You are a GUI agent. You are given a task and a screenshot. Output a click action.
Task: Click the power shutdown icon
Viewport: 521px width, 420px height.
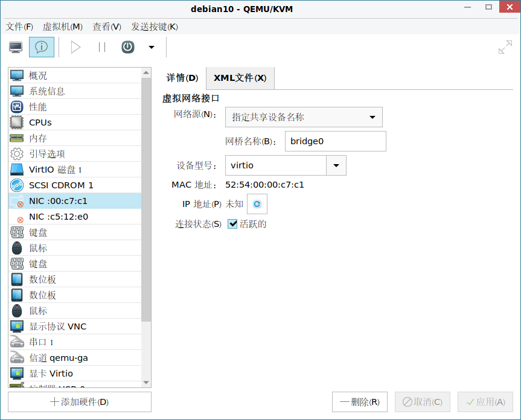tap(128, 47)
